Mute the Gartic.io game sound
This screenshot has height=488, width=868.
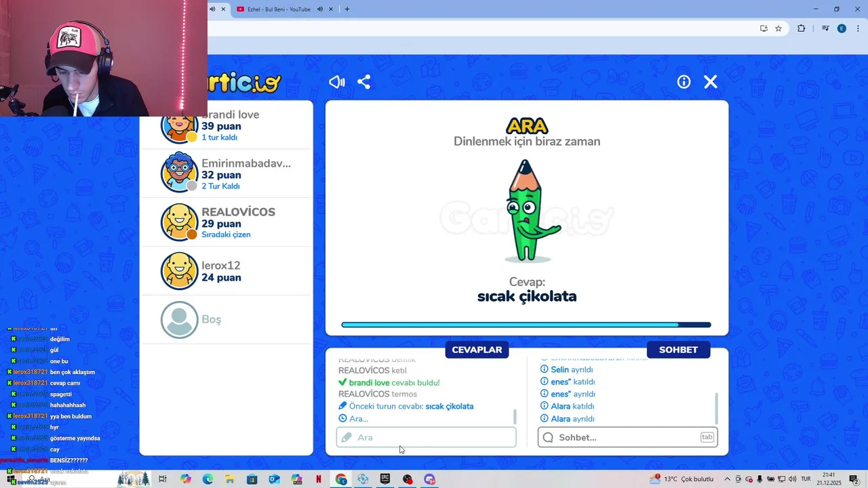click(x=337, y=82)
